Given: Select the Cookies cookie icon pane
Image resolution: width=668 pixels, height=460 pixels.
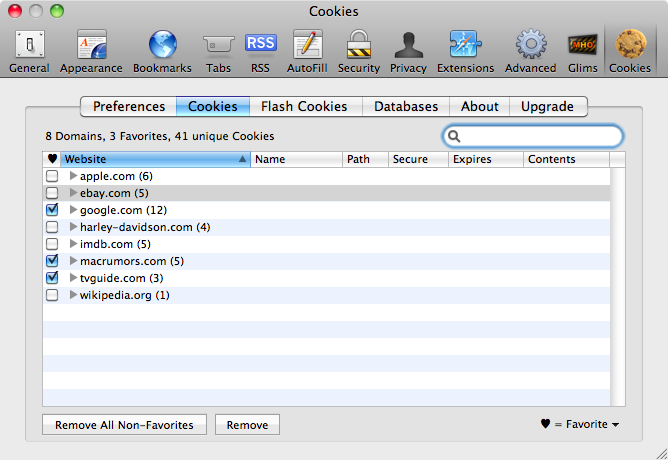Looking at the screenshot, I should pyautogui.click(x=630, y=51).
